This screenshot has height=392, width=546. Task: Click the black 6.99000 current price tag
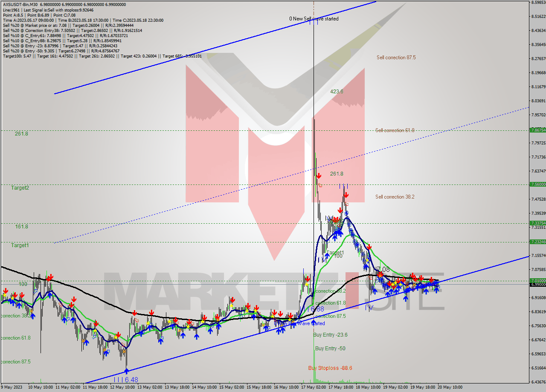click(x=537, y=284)
